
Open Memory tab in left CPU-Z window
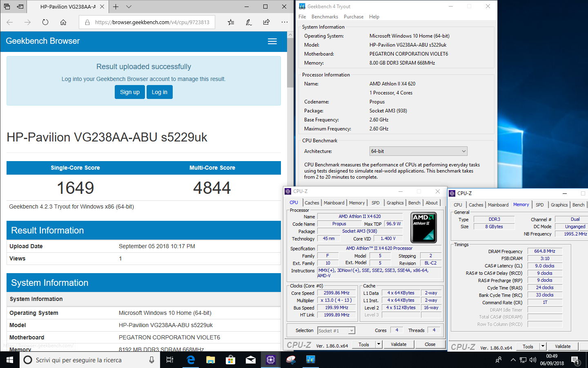coord(357,203)
